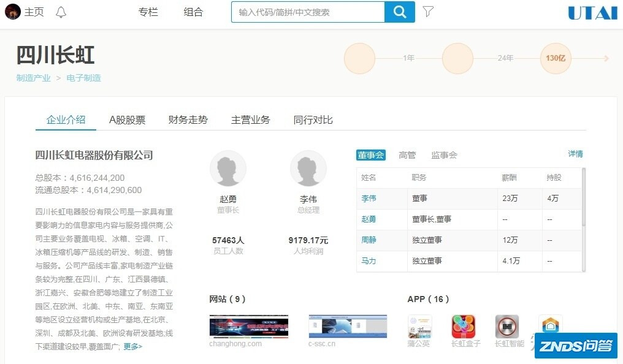The height and width of the screenshot is (364, 623).
Task: Open 电子制造 breadcrumb link
Action: 83,78
